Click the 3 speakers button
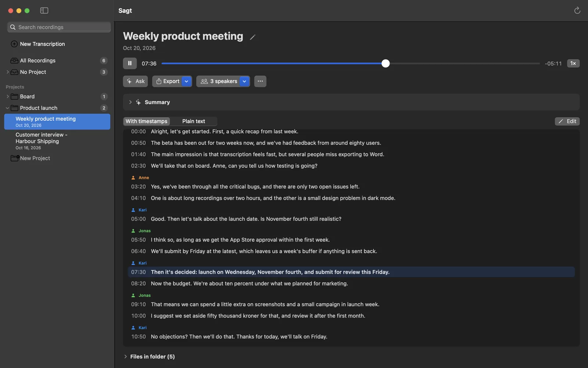 click(x=218, y=81)
